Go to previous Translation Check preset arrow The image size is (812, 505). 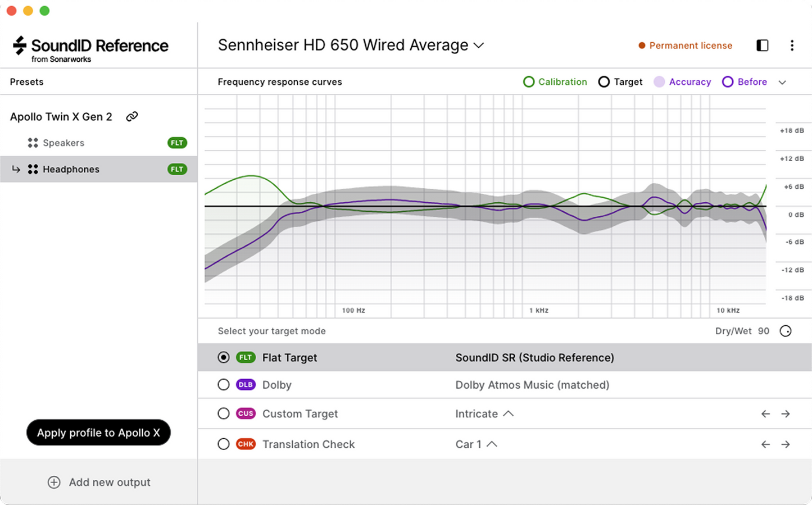765,444
